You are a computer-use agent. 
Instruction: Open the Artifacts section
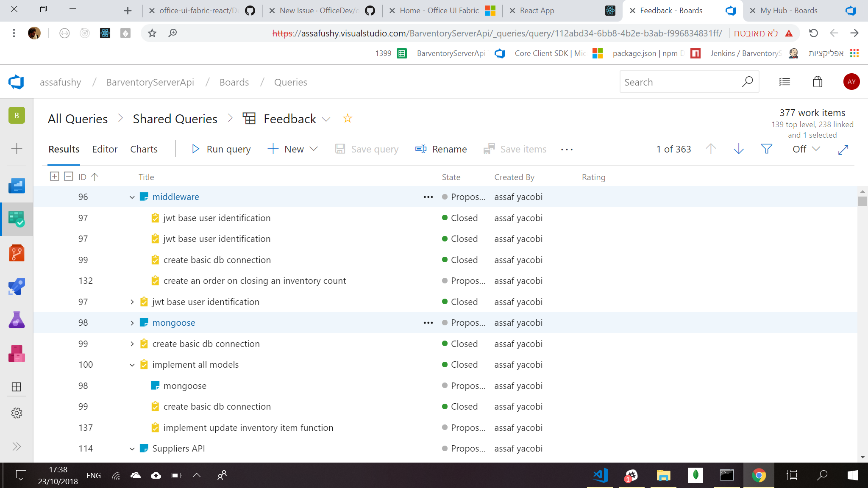pos(17,354)
